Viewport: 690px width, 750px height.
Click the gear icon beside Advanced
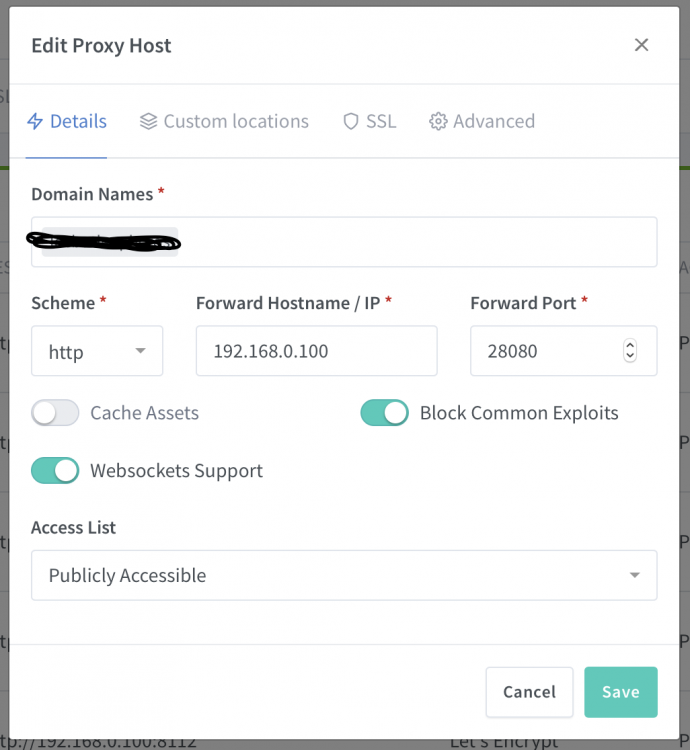[438, 121]
